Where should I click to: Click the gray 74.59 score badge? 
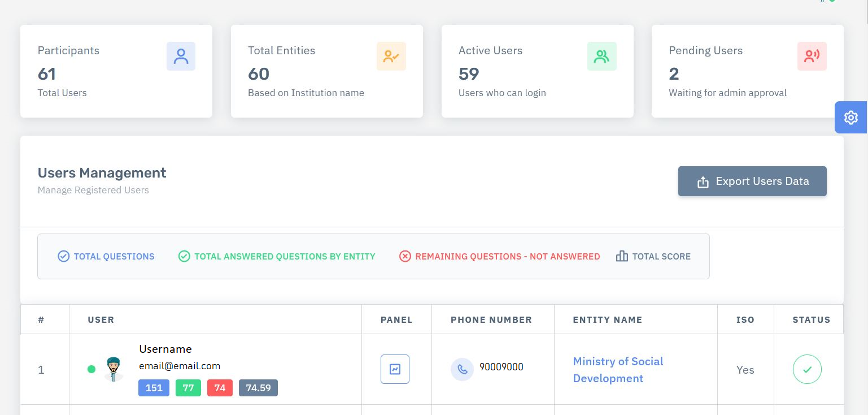pos(258,388)
